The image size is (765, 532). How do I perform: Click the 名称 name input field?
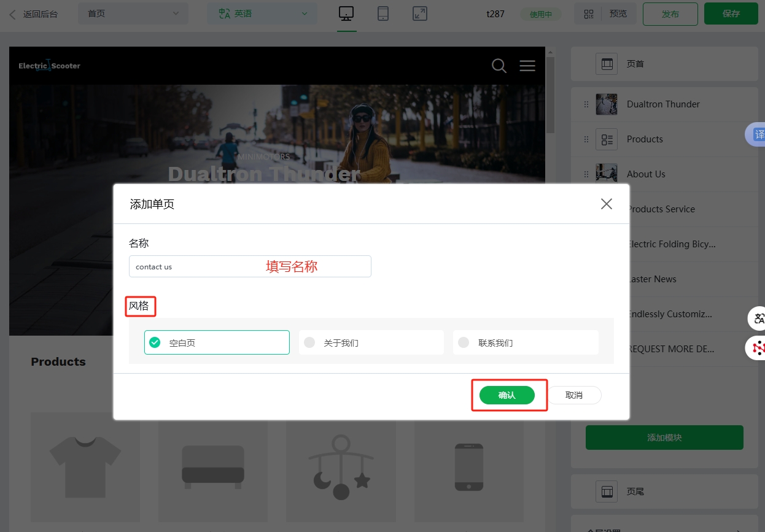250,266
